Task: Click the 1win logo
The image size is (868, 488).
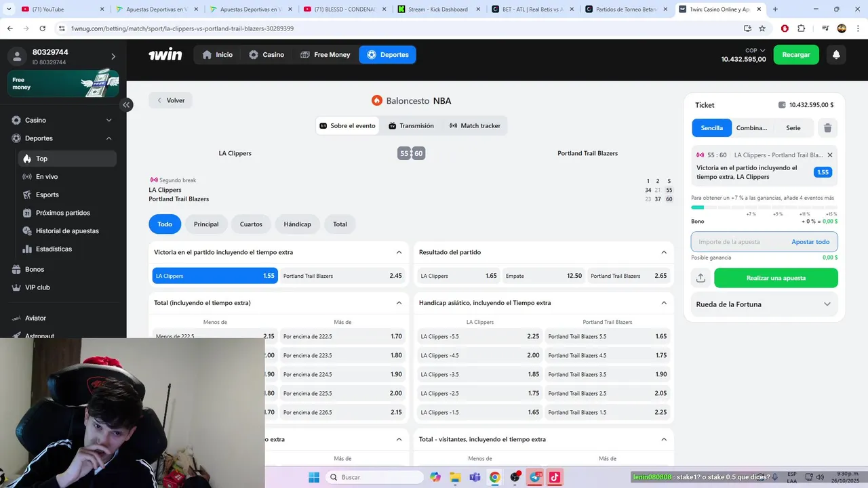Action: tap(165, 55)
